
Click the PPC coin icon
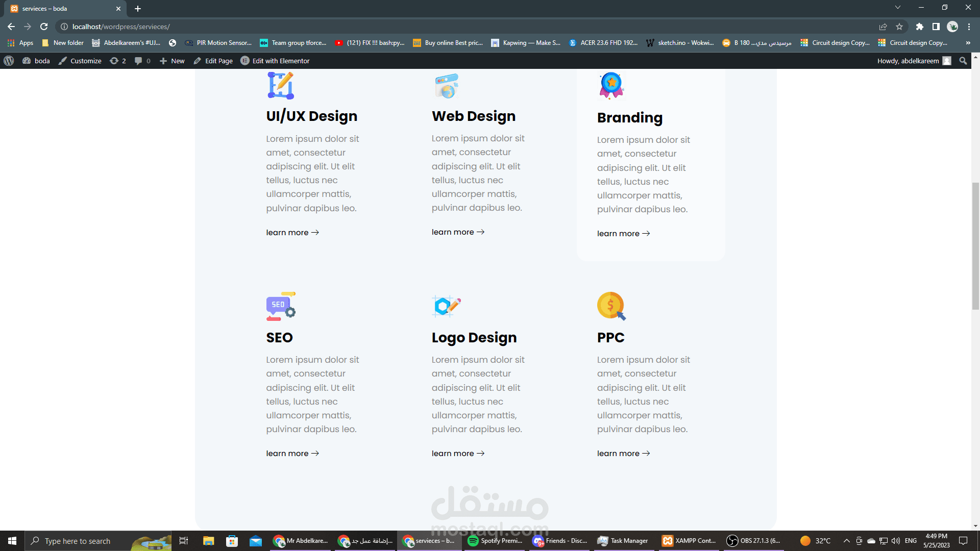tap(611, 306)
